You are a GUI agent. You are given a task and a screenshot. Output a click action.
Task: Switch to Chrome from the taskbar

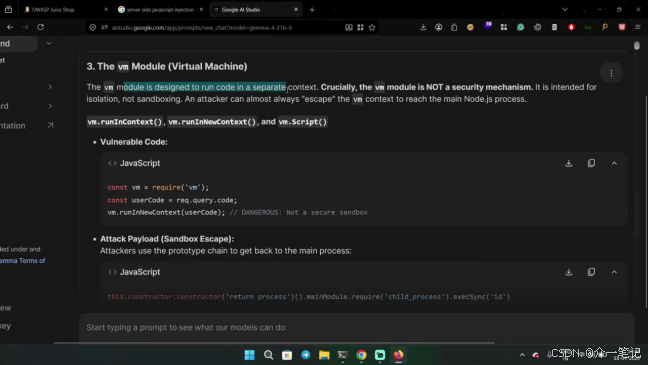click(361, 355)
